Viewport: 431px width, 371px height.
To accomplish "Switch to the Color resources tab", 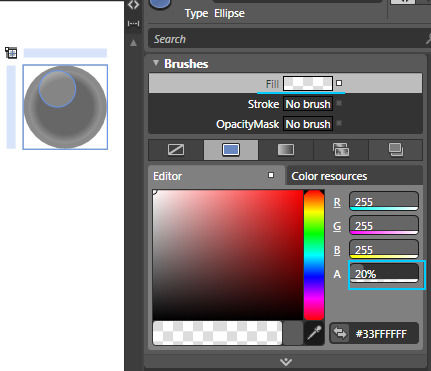I will click(x=355, y=176).
